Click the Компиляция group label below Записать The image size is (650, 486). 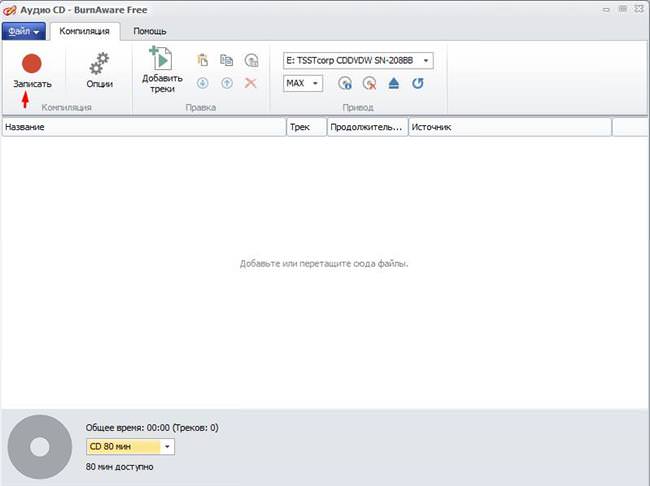66,107
